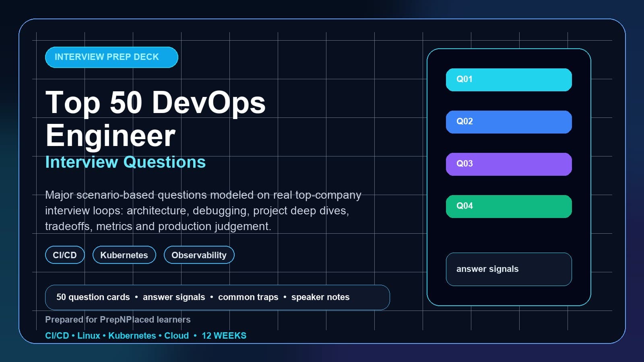Click 'answer signals' text in summary bar
Screen dimensions: 644x362
(x=174, y=297)
